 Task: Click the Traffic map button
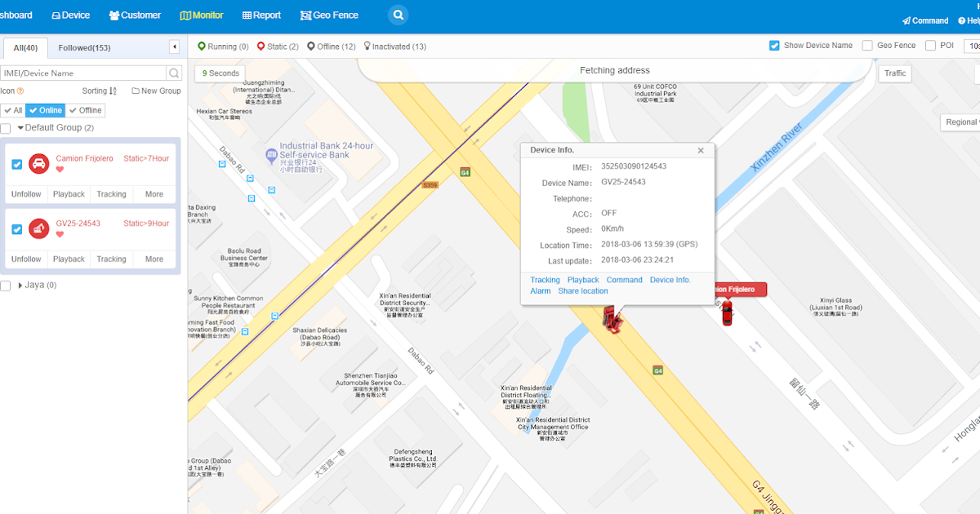(x=894, y=73)
